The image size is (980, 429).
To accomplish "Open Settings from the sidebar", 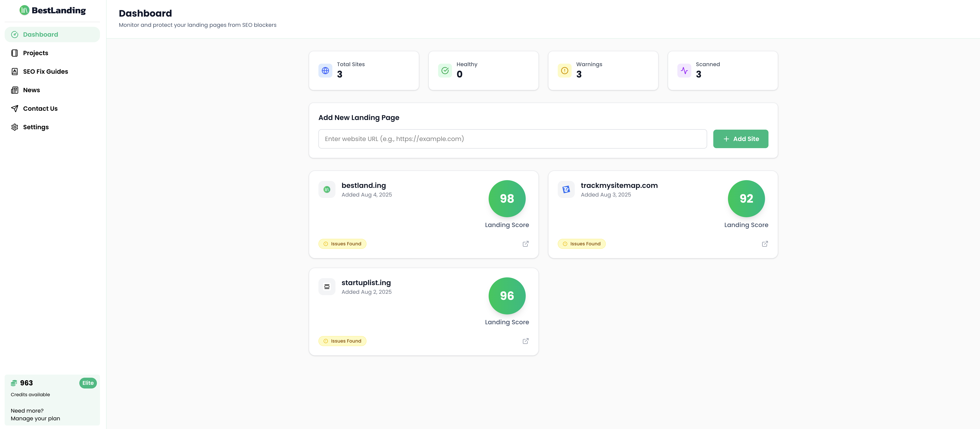I will coord(52,127).
